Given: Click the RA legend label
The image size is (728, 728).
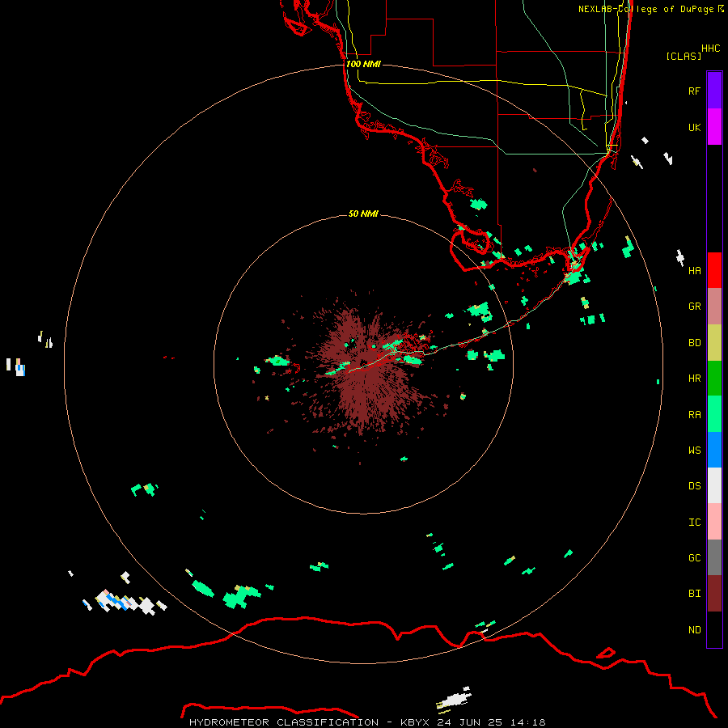Looking at the screenshot, I should coord(694,415).
